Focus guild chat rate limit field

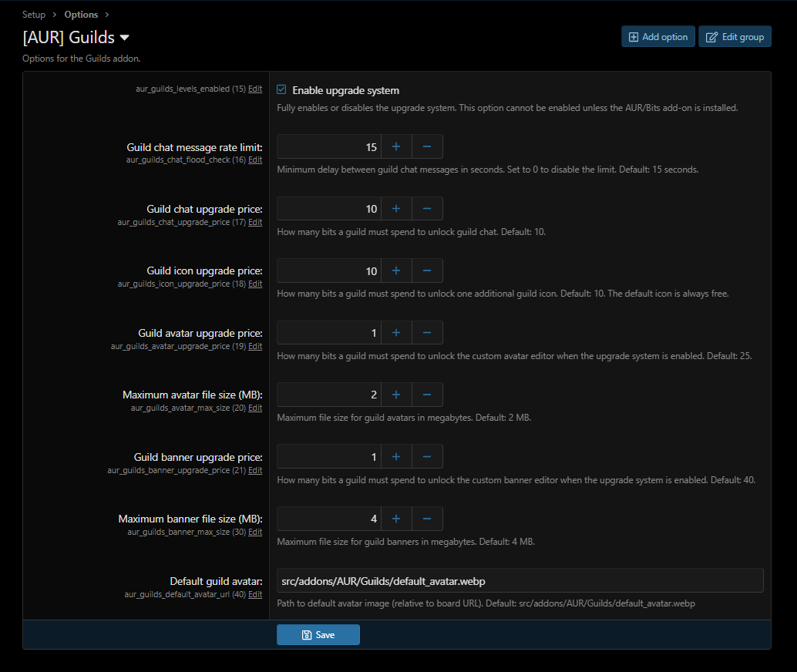[329, 146]
